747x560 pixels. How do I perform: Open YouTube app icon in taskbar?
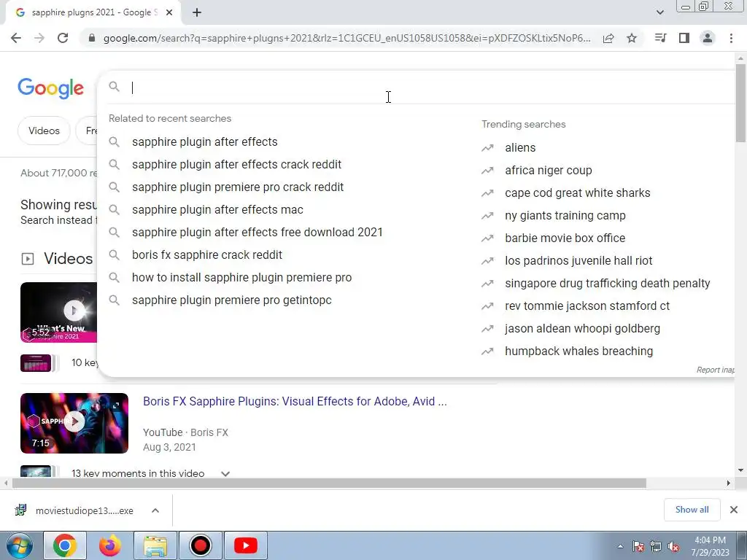(x=246, y=545)
